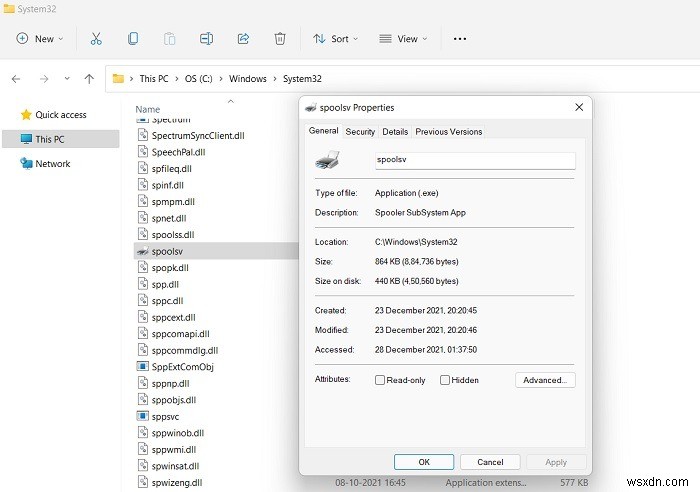Click the Apply button
Image resolution: width=700 pixels, height=492 pixels.
[556, 462]
